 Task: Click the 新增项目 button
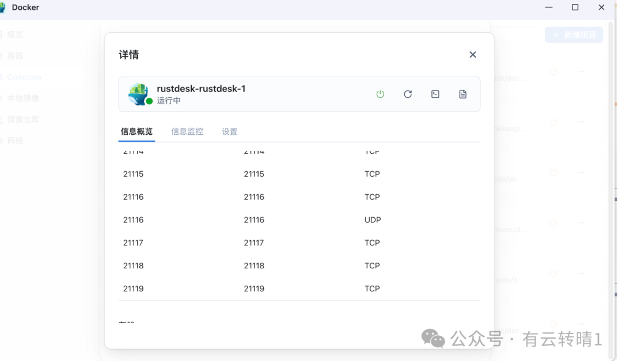[x=574, y=35]
